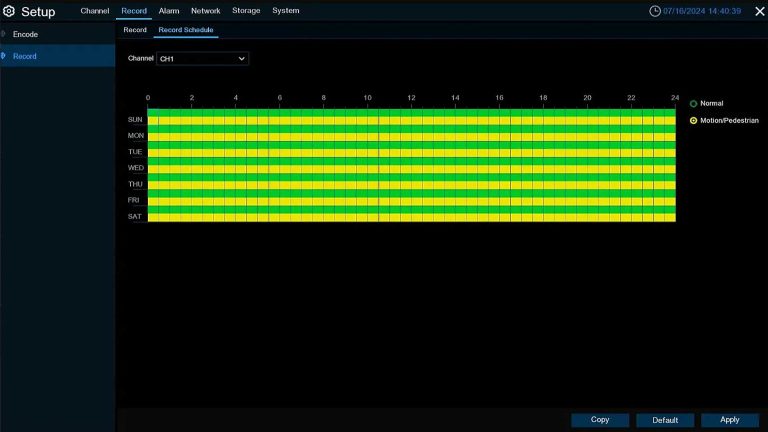Switch to the Record sub-tab
Screen dimensions: 768x432
click(134, 30)
